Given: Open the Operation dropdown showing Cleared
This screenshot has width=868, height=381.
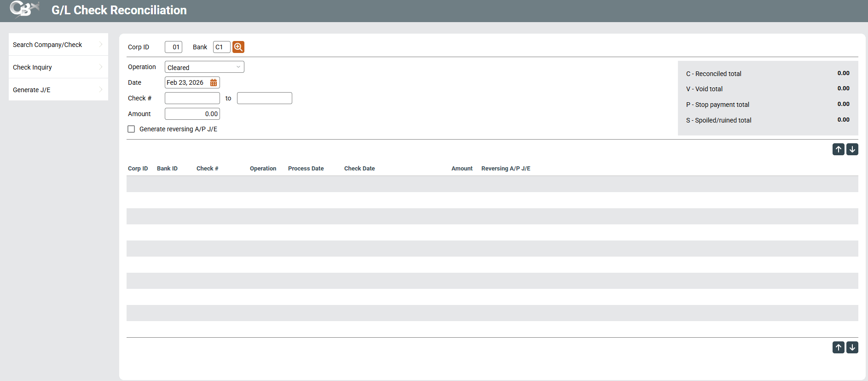Looking at the screenshot, I should pos(204,67).
